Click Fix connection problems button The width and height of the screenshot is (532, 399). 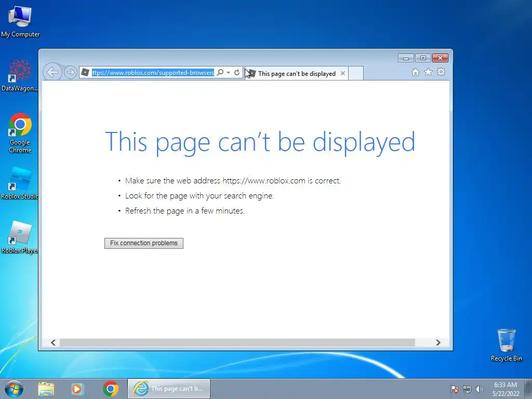144,243
